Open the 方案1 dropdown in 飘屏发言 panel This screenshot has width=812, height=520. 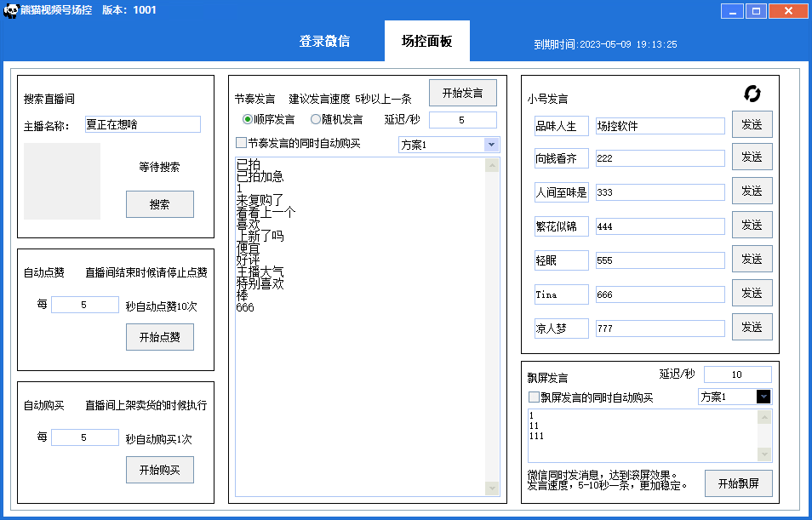pos(763,397)
